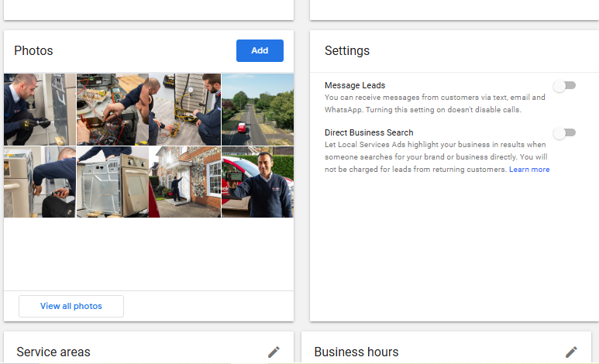
Task: Turn on Direct Business Search switch
Action: click(x=564, y=132)
